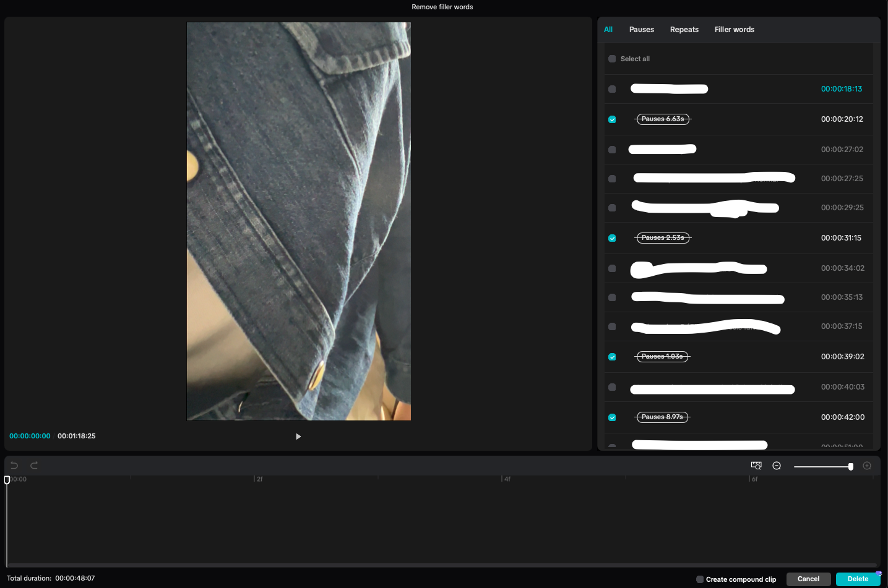Click the redo arrow icon
Image resolution: width=888 pixels, height=588 pixels.
tap(34, 466)
